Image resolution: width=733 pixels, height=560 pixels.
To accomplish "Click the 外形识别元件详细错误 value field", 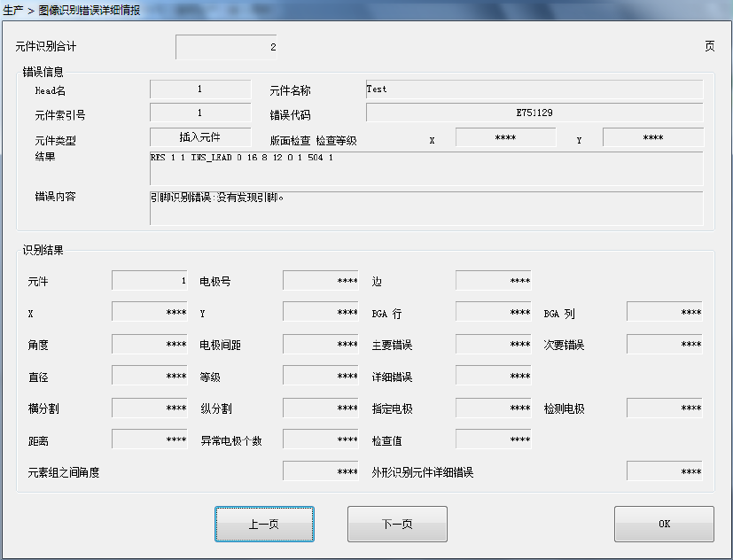I will (x=665, y=471).
